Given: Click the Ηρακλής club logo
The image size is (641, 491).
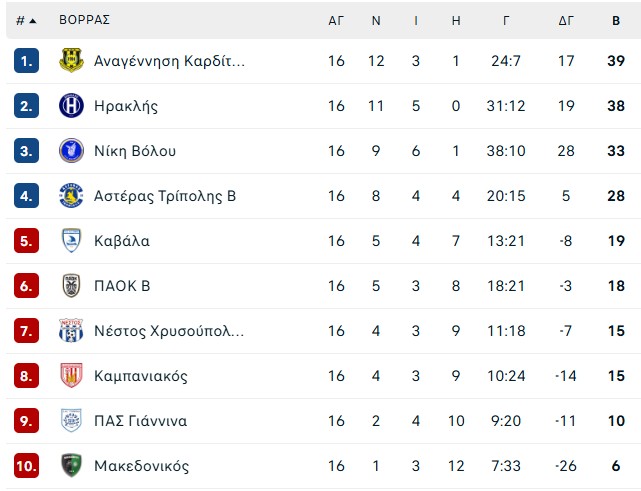Looking at the screenshot, I should 72,106.
